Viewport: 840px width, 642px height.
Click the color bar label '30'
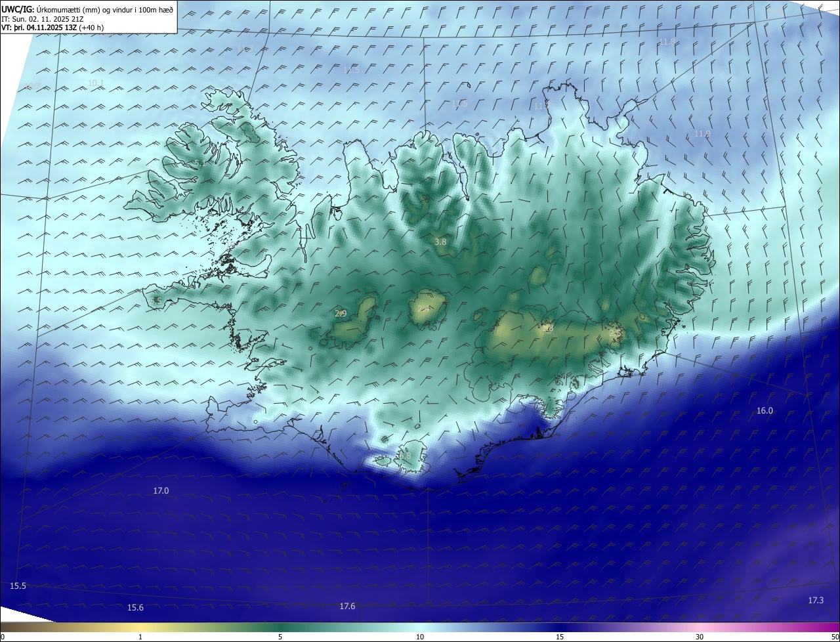tap(700, 637)
